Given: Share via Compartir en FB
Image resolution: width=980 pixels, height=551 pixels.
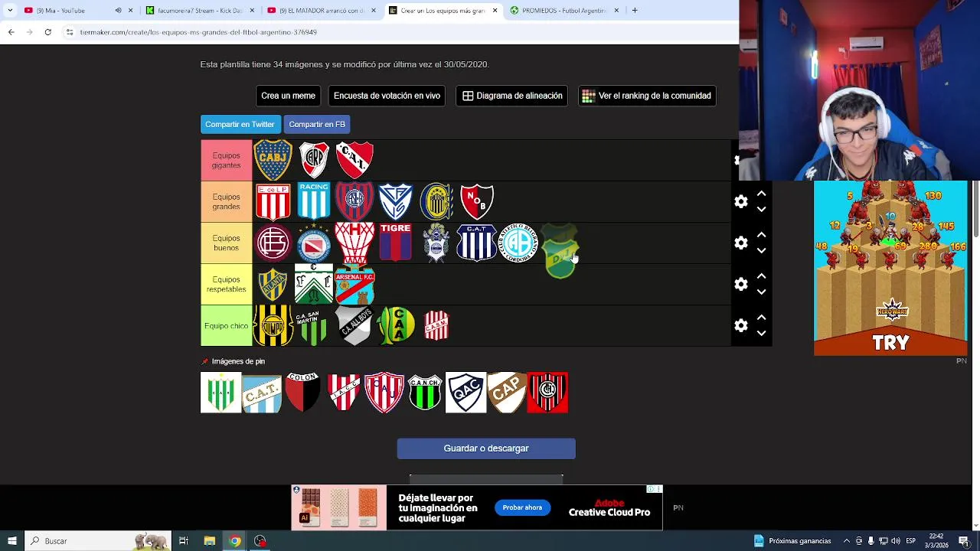Looking at the screenshot, I should click(317, 124).
